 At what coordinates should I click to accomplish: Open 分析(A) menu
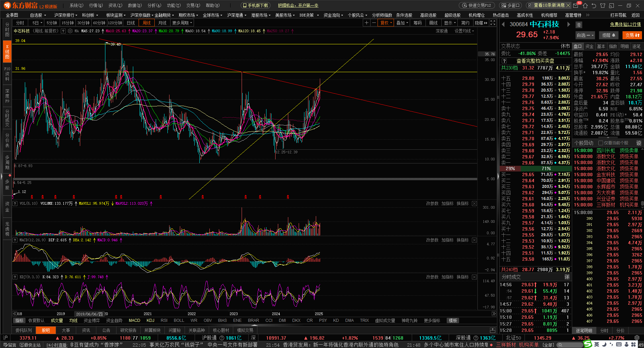[x=154, y=5]
